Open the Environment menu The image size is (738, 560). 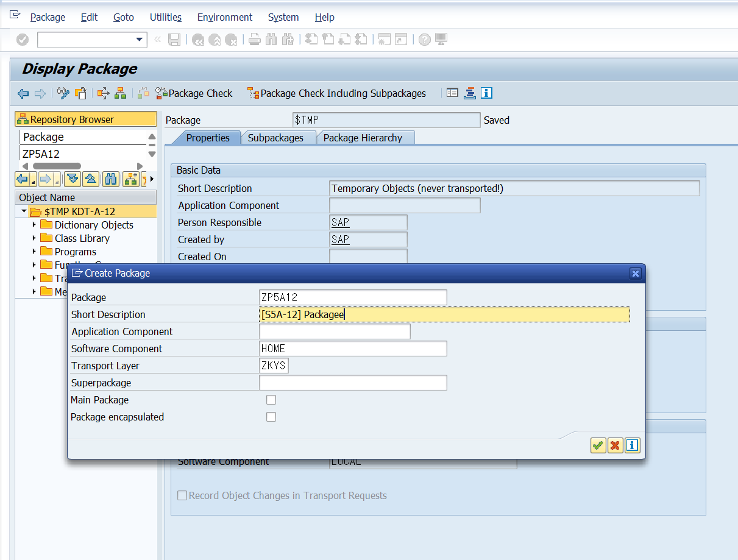point(225,17)
